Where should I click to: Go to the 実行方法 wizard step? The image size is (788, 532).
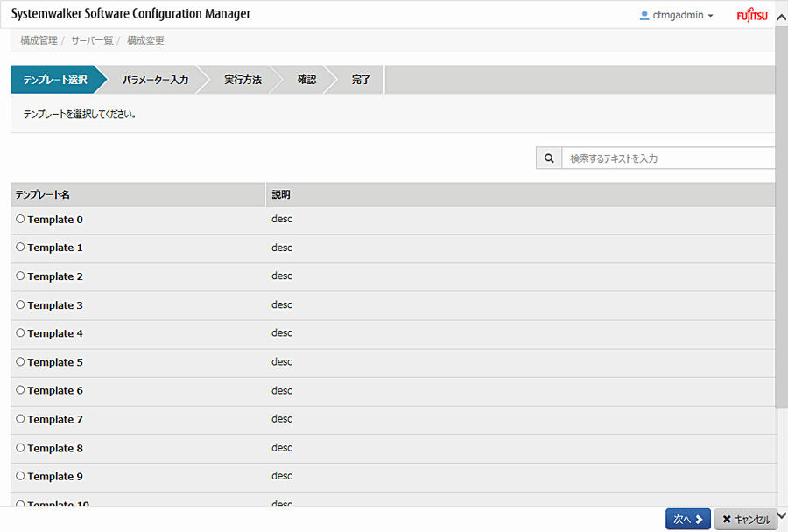[x=243, y=80]
